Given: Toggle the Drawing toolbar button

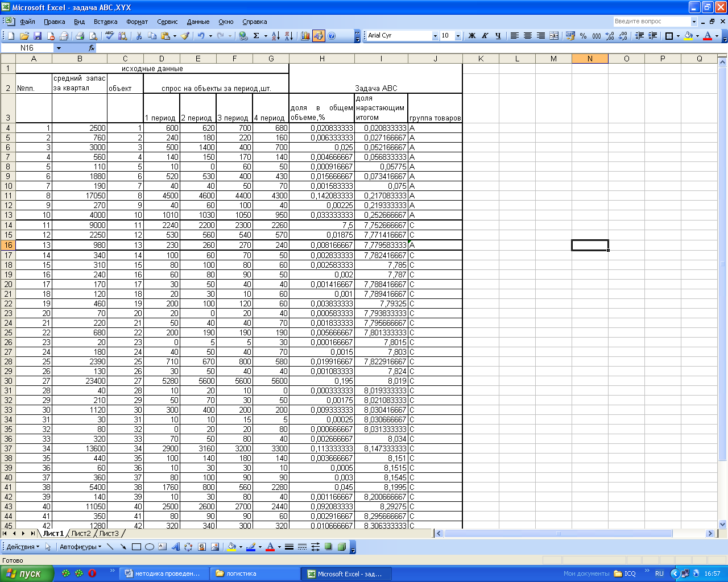Looking at the screenshot, I should [318, 36].
